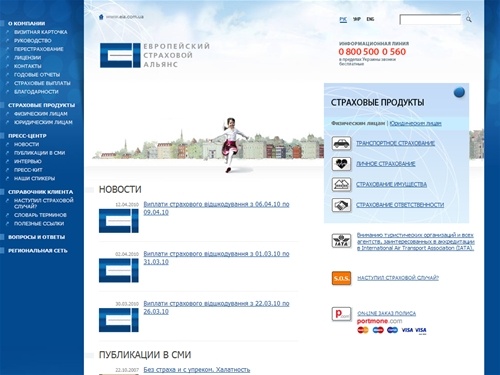This screenshot has height=375, width=500.
Task: Switch language to РУС
Action: tap(343, 19)
